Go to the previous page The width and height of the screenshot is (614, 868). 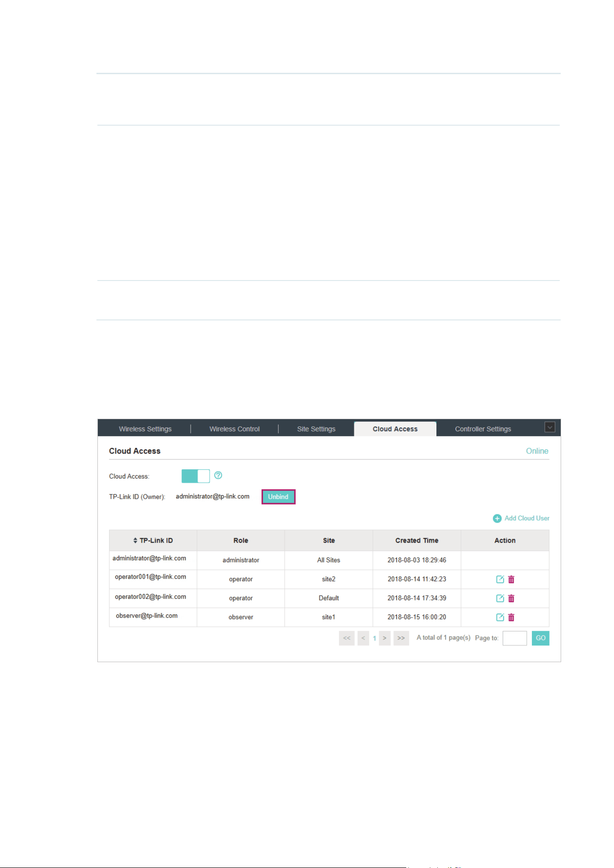[x=363, y=638]
